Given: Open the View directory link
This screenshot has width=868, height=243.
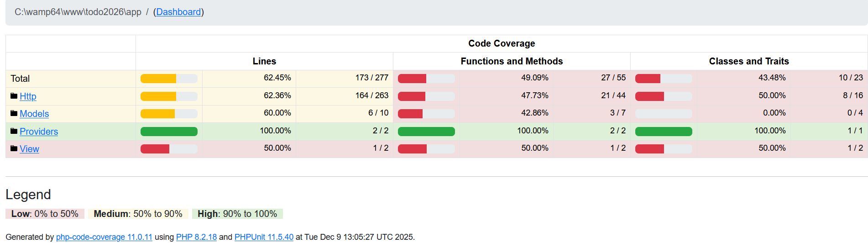Looking at the screenshot, I should coord(29,149).
